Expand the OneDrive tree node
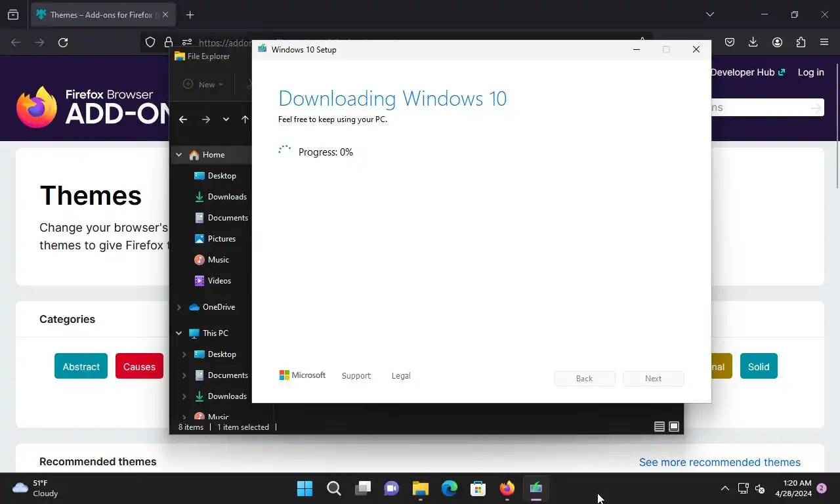The height and width of the screenshot is (504, 840). pos(178,307)
